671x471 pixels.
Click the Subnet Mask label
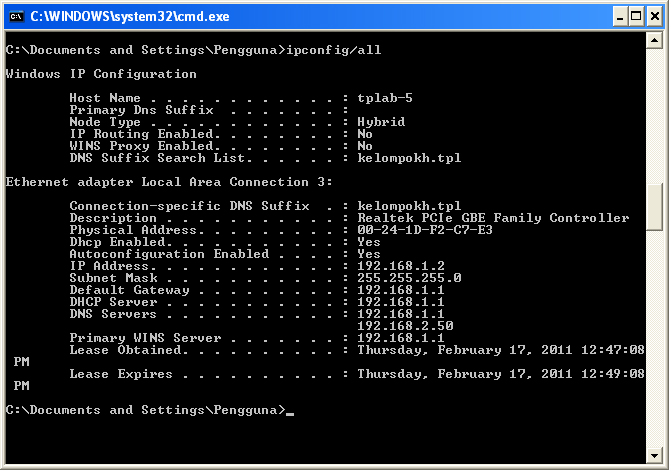(x=113, y=278)
